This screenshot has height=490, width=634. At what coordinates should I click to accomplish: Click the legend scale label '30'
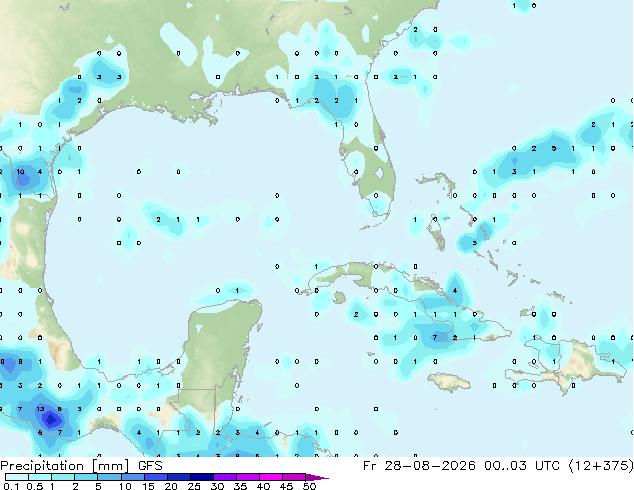(x=217, y=486)
